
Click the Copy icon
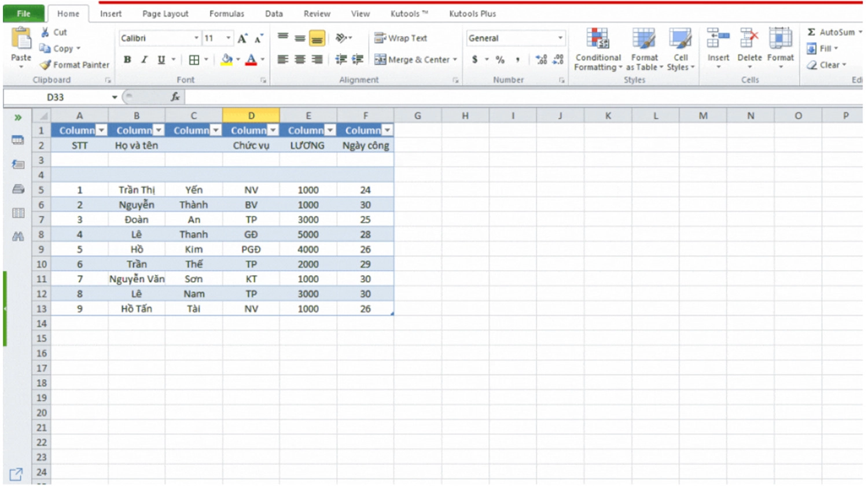click(x=45, y=49)
